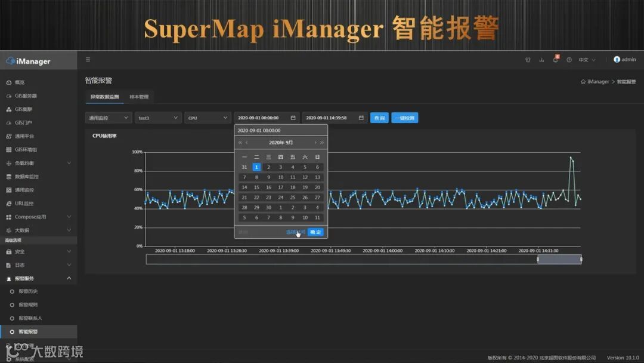Expand 大数据 menu in sidebar
This screenshot has height=363, width=644.
tap(39, 230)
